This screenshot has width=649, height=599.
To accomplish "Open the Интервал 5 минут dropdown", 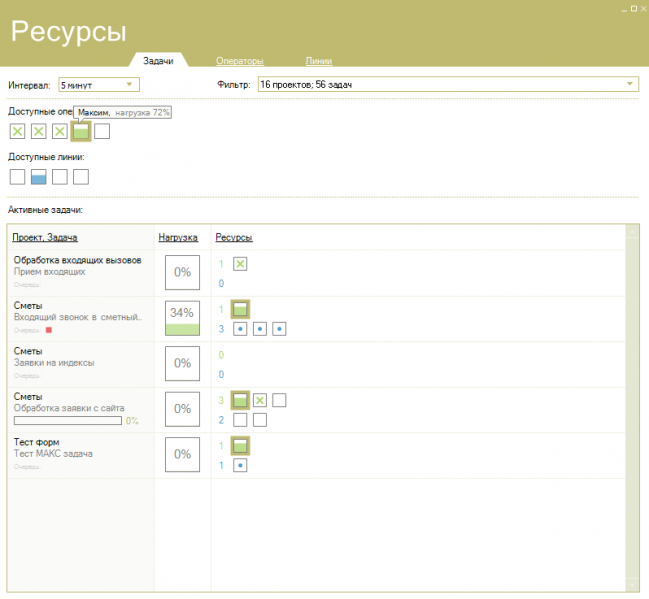I will (99, 84).
